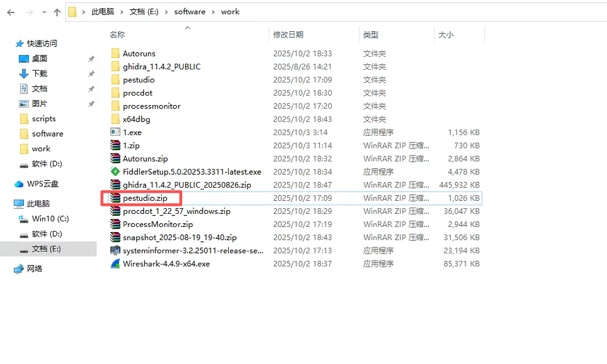Select the processmonitor folder
Viewport: 607px width, 364px height.
pos(151,106)
